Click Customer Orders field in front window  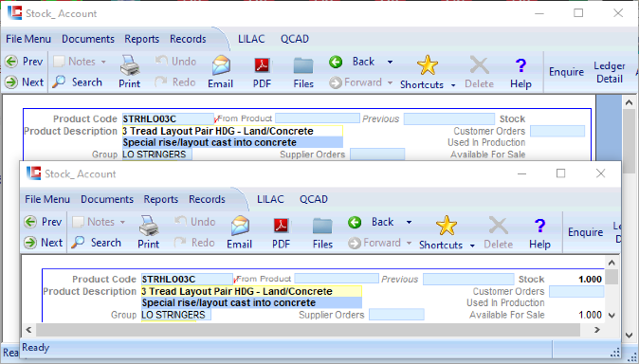click(x=576, y=291)
